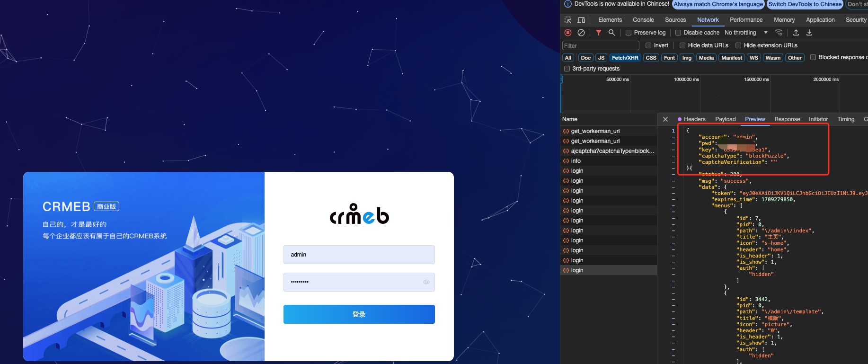
Task: Click the info icon in the DevTools language bar
Action: click(x=568, y=4)
